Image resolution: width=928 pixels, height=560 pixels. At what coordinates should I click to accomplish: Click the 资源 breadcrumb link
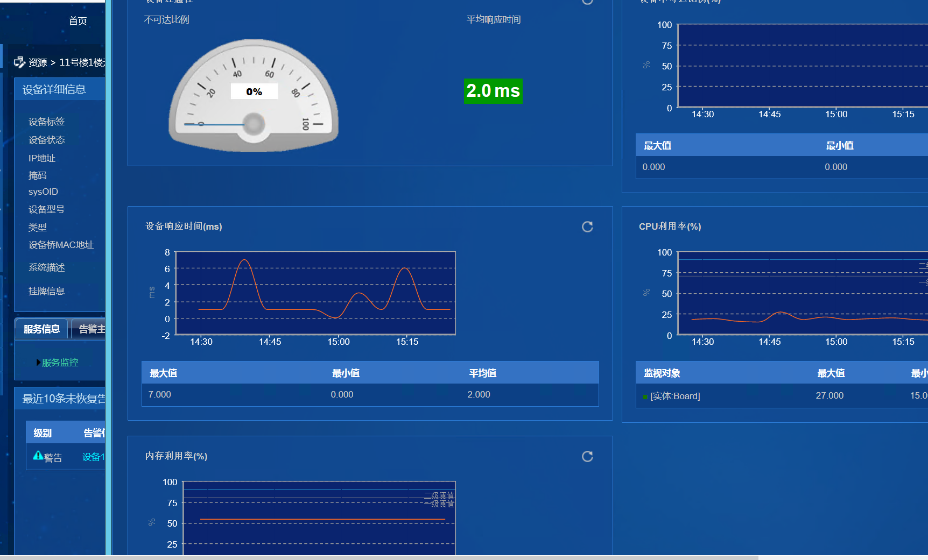click(x=38, y=62)
